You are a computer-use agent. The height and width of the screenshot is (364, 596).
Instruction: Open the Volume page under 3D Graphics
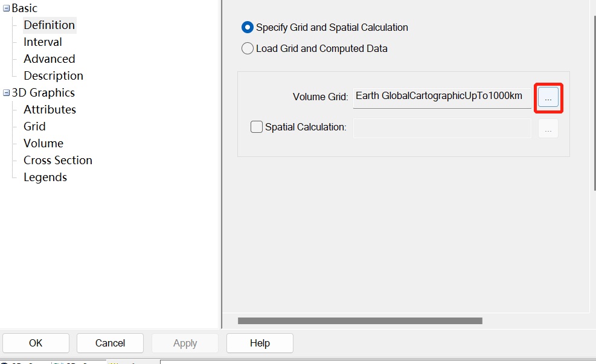click(x=43, y=143)
